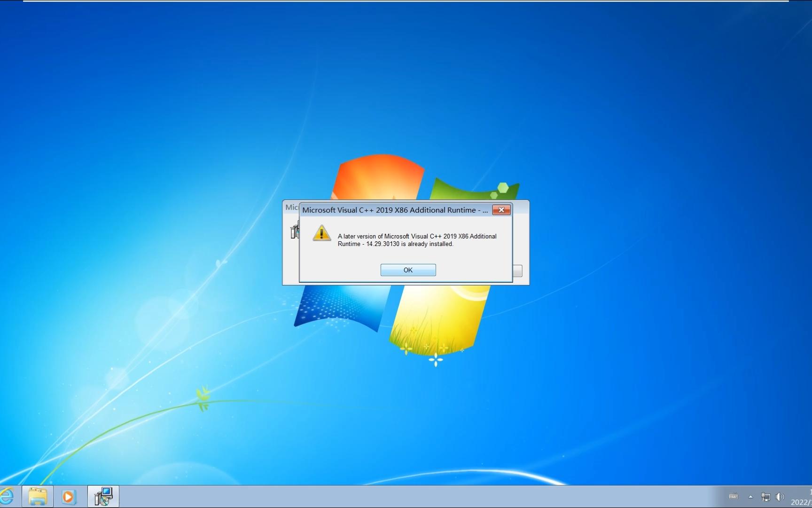
Task: Click the installer icon in background window
Action: [x=295, y=231]
